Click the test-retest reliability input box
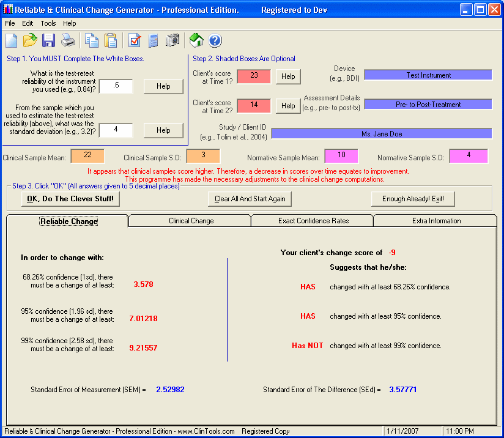The width and height of the screenshot is (504, 438). pyautogui.click(x=116, y=86)
